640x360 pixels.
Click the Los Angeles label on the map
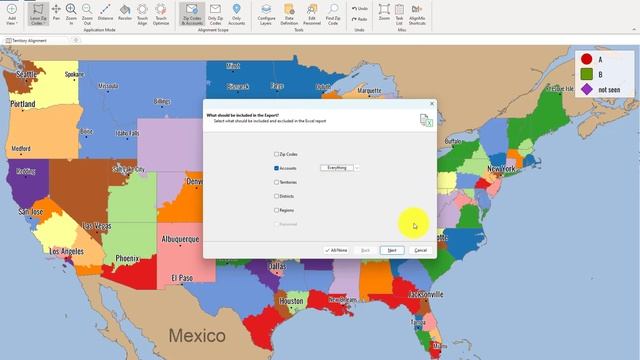pyautogui.click(x=67, y=251)
